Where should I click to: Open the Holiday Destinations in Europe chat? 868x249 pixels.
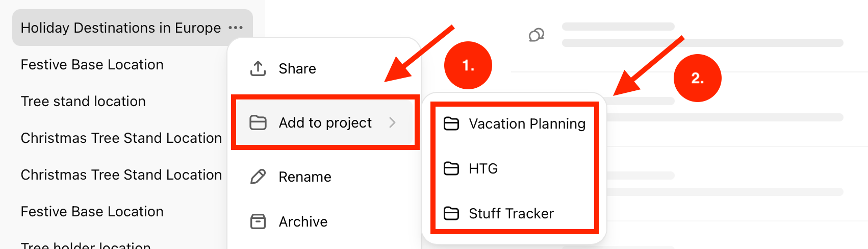coord(121,28)
